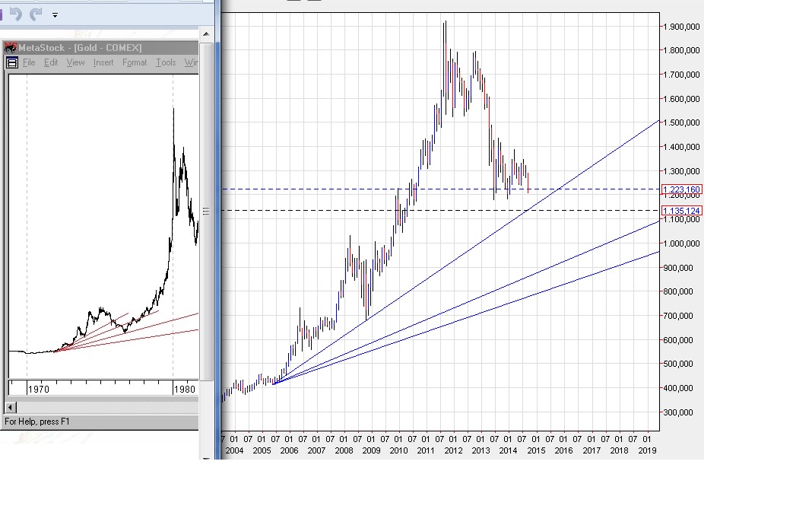
Task: Open the quick access toolbar customize dropdown
Action: 55,14
